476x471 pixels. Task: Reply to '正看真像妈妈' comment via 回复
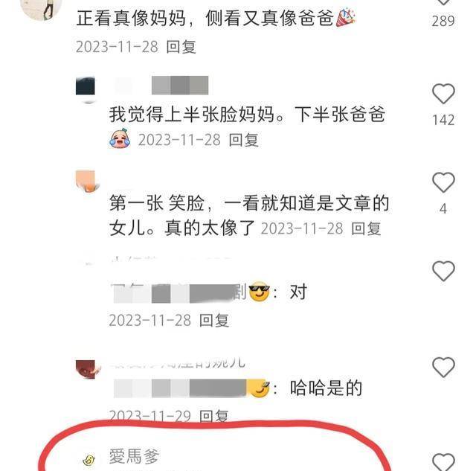pyautogui.click(x=181, y=47)
